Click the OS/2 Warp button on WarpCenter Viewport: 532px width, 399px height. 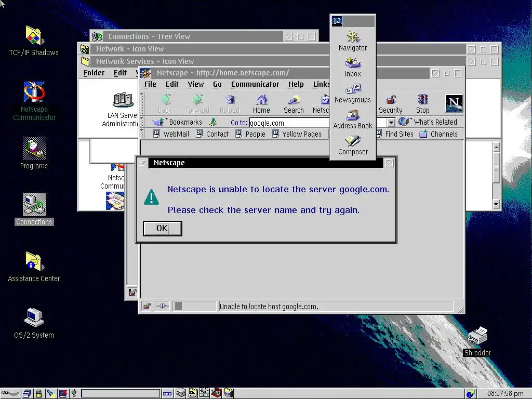point(10,394)
